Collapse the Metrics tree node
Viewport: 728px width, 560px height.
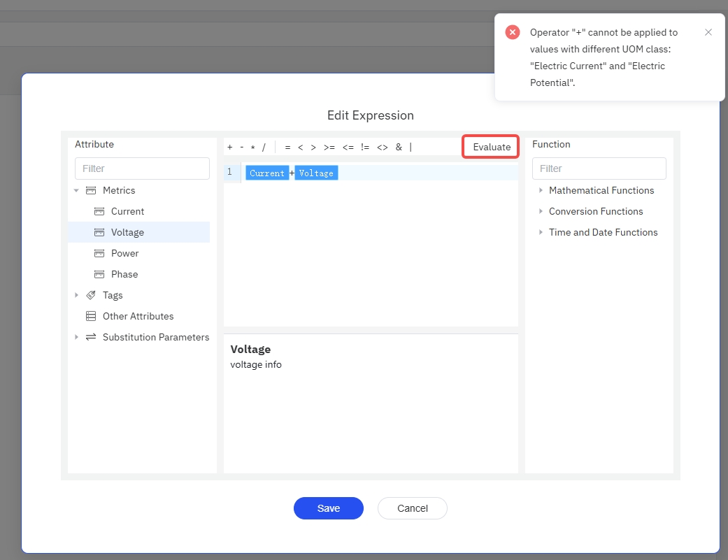click(x=76, y=190)
